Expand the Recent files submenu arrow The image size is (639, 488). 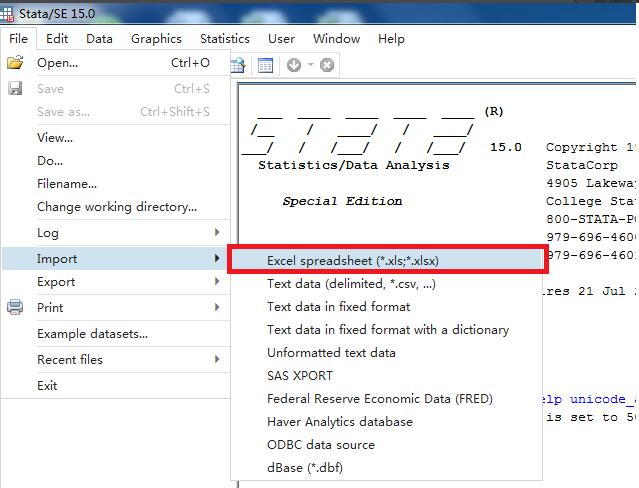point(217,359)
